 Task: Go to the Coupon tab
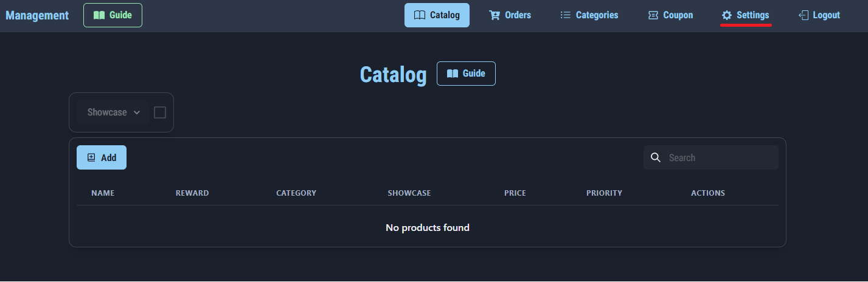678,15
